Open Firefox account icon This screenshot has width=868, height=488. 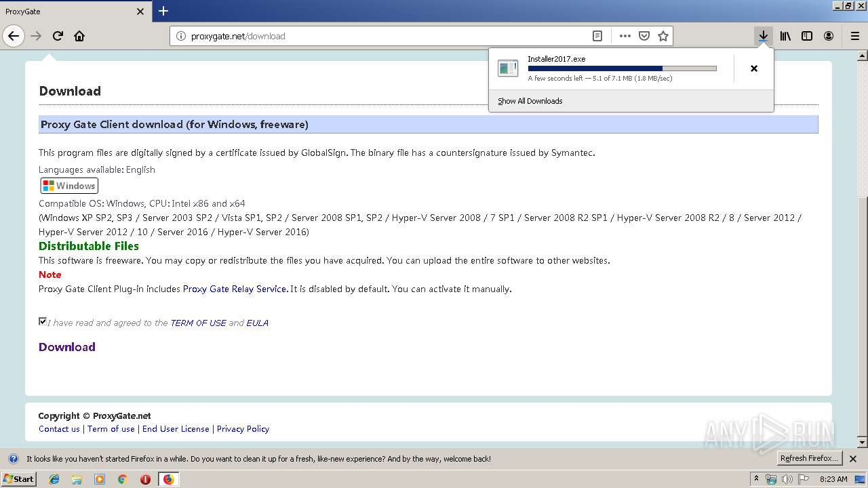click(x=829, y=36)
